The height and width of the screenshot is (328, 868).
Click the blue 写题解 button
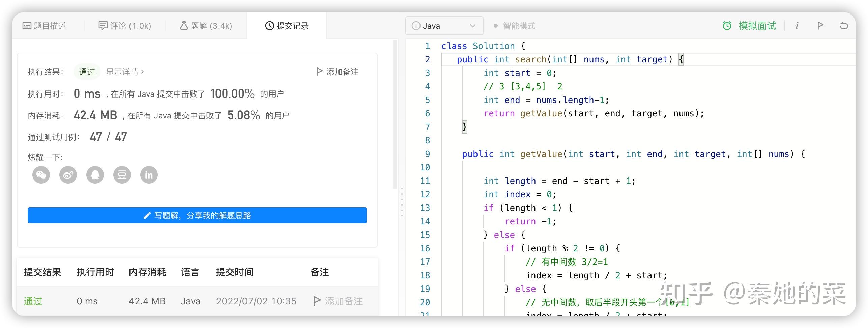click(x=197, y=215)
